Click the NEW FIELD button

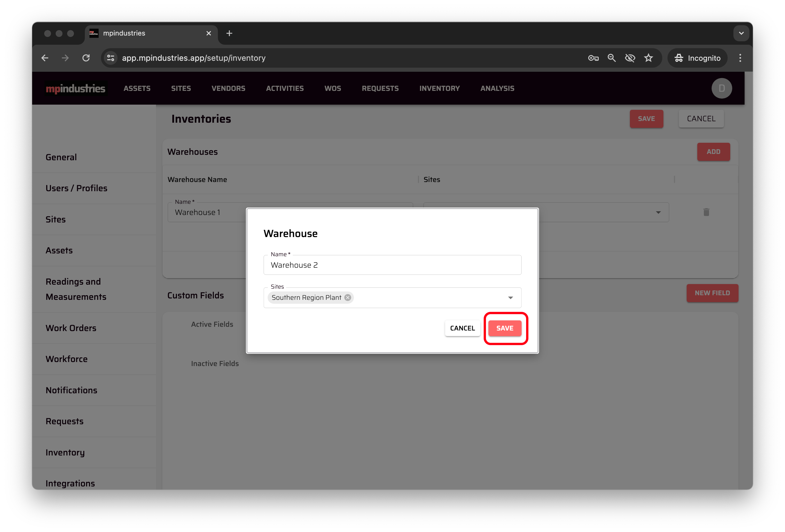[x=712, y=293]
